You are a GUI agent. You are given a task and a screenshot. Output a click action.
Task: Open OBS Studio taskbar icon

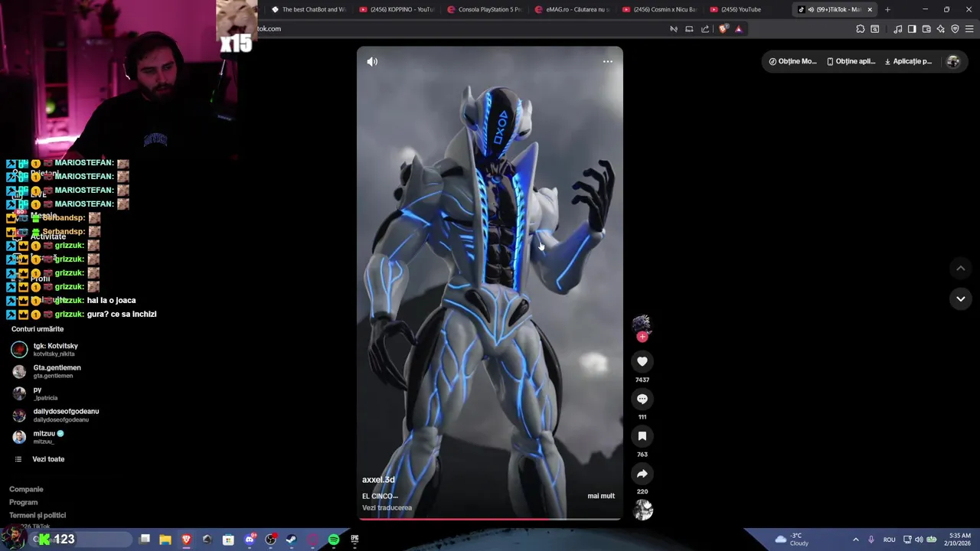(x=270, y=540)
